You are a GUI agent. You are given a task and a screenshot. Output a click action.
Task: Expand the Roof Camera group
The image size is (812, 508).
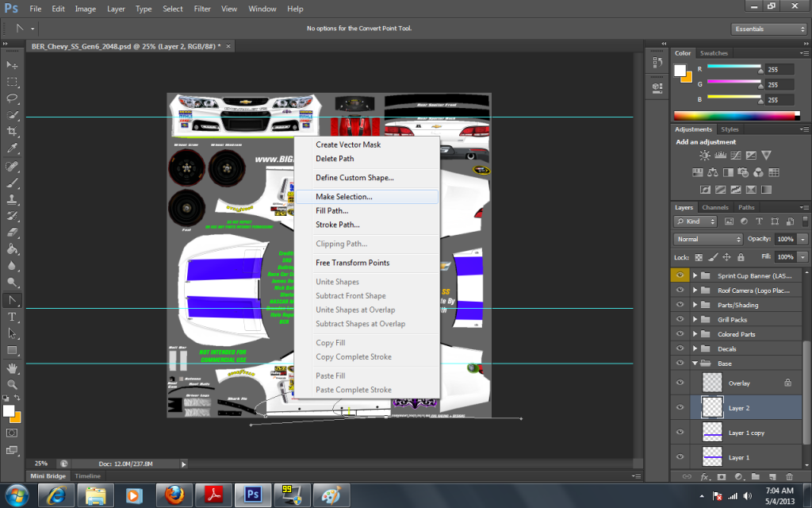click(695, 291)
